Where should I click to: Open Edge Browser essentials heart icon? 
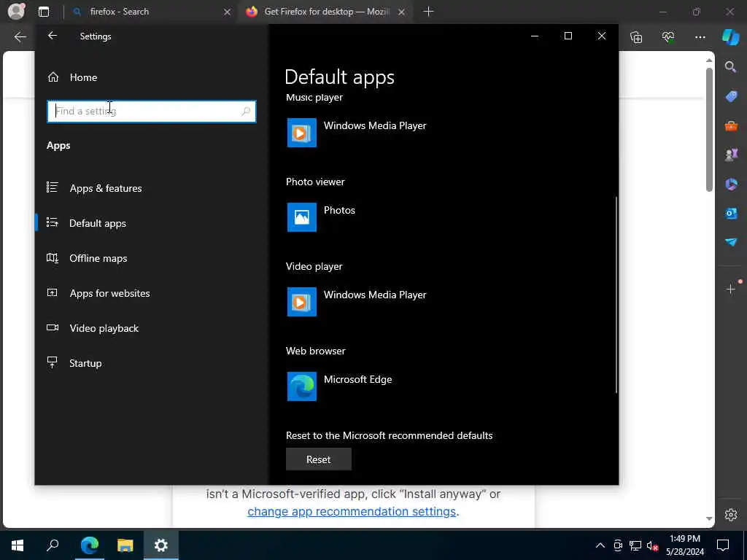click(668, 37)
